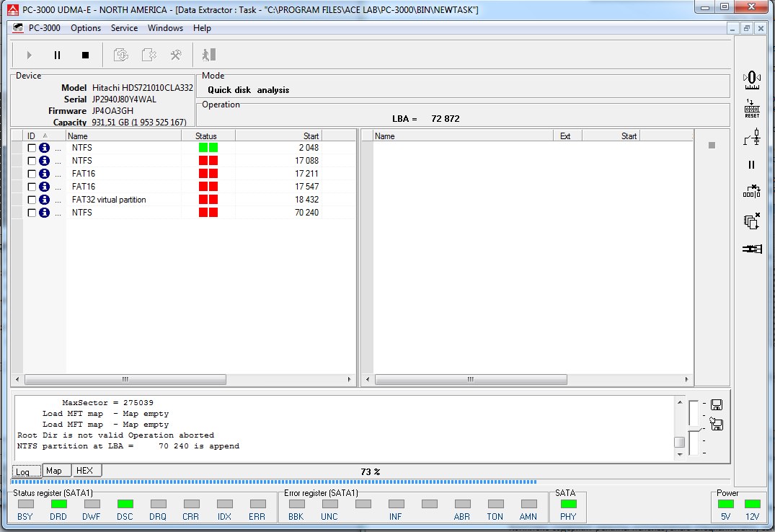Select the FAT32 virtual partition name
This screenshot has height=532, width=775.
pos(109,200)
